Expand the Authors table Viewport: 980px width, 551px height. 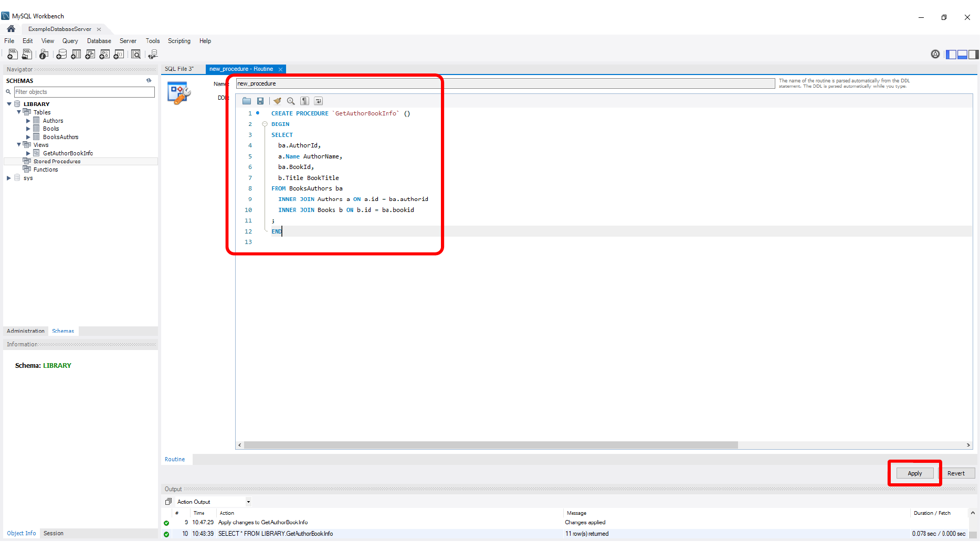pyautogui.click(x=28, y=121)
